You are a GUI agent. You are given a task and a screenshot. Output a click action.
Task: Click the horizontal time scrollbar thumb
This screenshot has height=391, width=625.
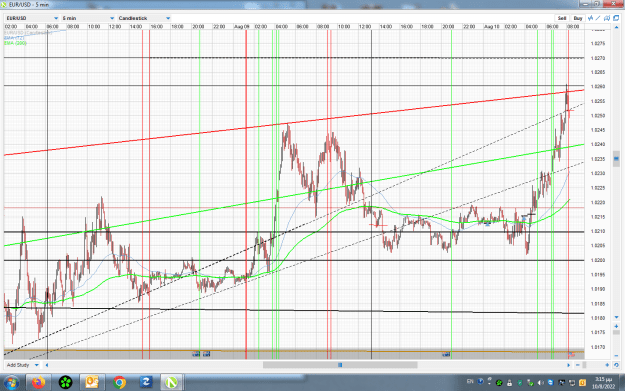pos(340,365)
